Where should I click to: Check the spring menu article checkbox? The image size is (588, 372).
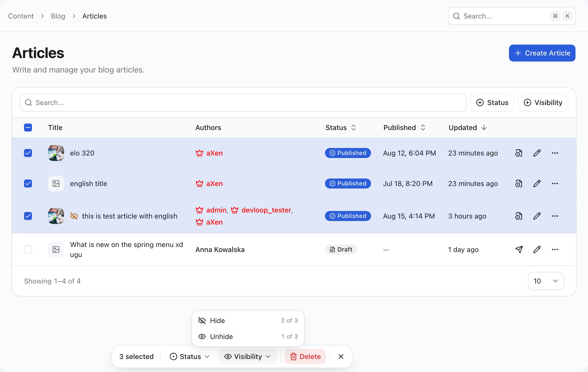pyautogui.click(x=28, y=249)
